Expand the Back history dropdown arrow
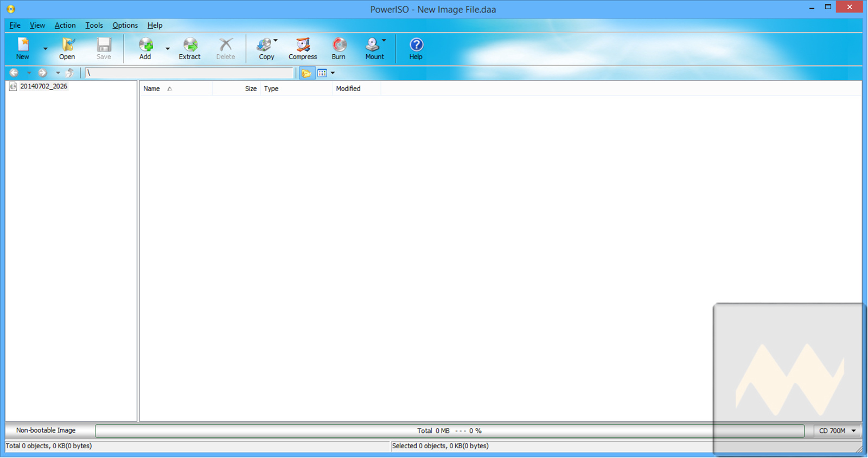868x458 pixels. point(29,73)
